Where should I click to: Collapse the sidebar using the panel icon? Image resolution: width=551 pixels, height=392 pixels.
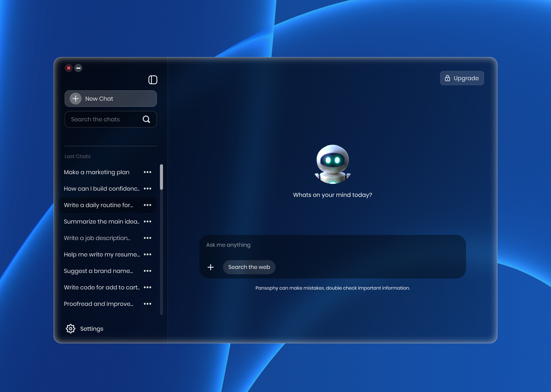pos(153,80)
